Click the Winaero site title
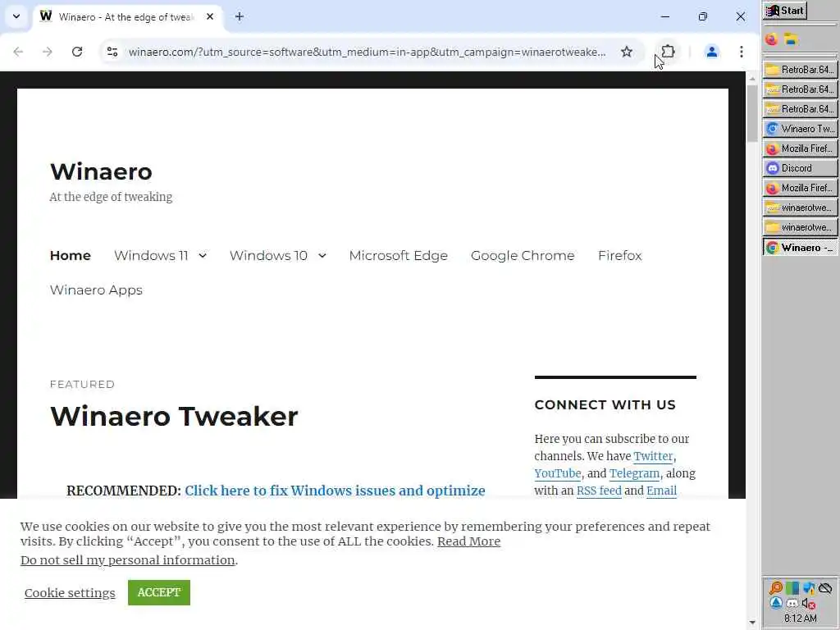This screenshot has height=630, width=840. coord(101,171)
